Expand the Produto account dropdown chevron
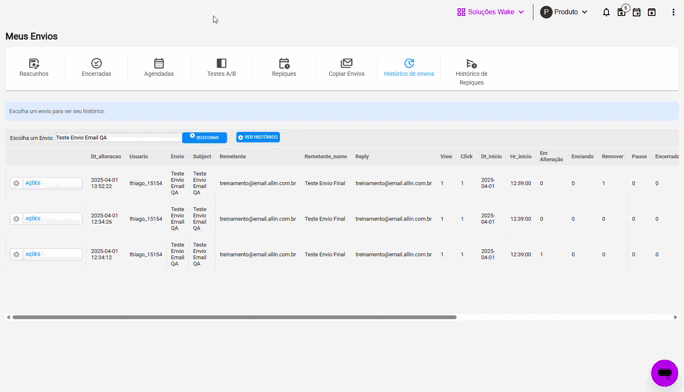Viewport: 684px width, 392px height. (585, 12)
